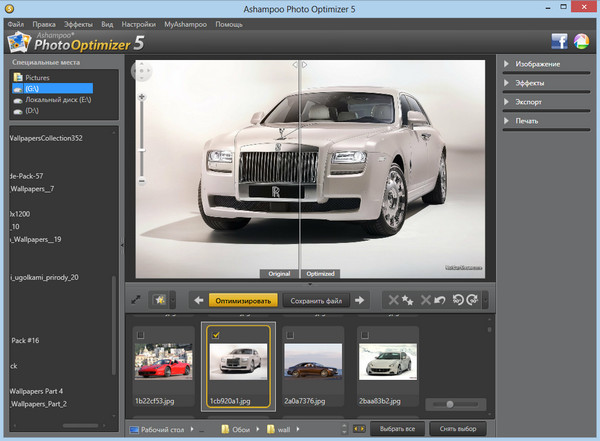Click the fullscreen expand arrows icon
The image size is (600, 441).
tap(136, 300)
